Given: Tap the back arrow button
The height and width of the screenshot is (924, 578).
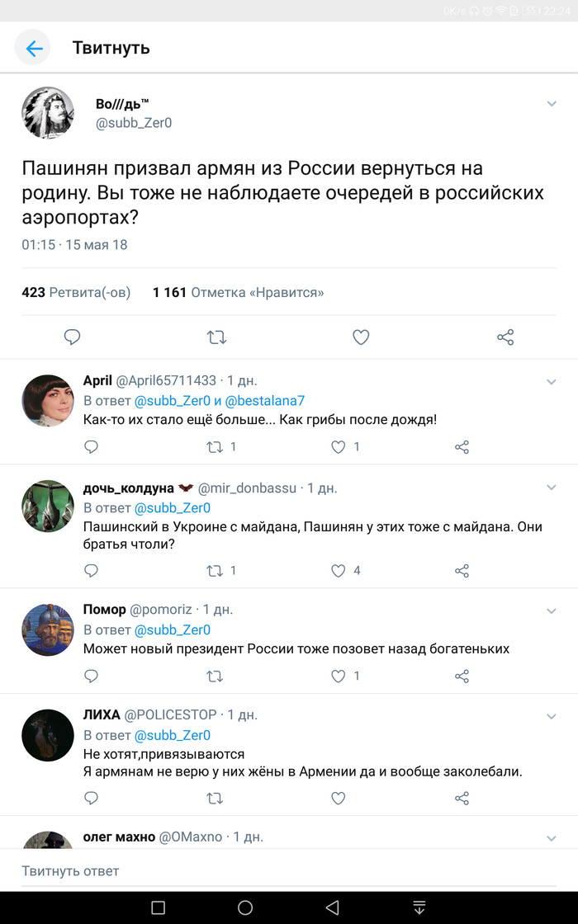Looking at the screenshot, I should coord(34,48).
